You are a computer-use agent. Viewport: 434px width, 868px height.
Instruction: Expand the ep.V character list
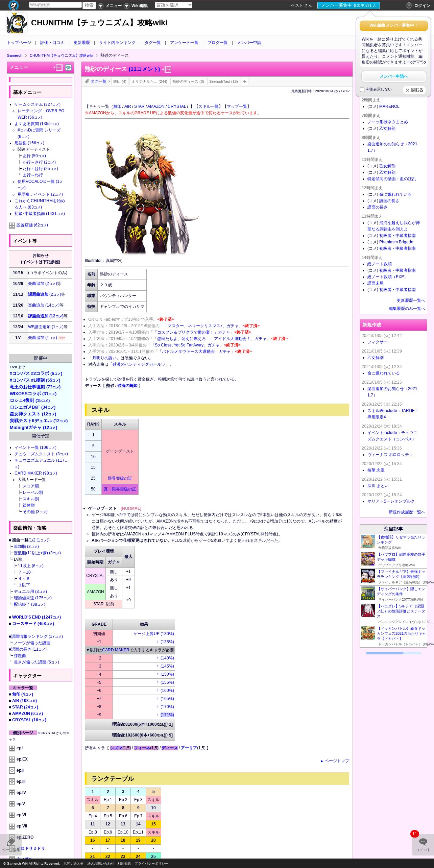click(12, 804)
